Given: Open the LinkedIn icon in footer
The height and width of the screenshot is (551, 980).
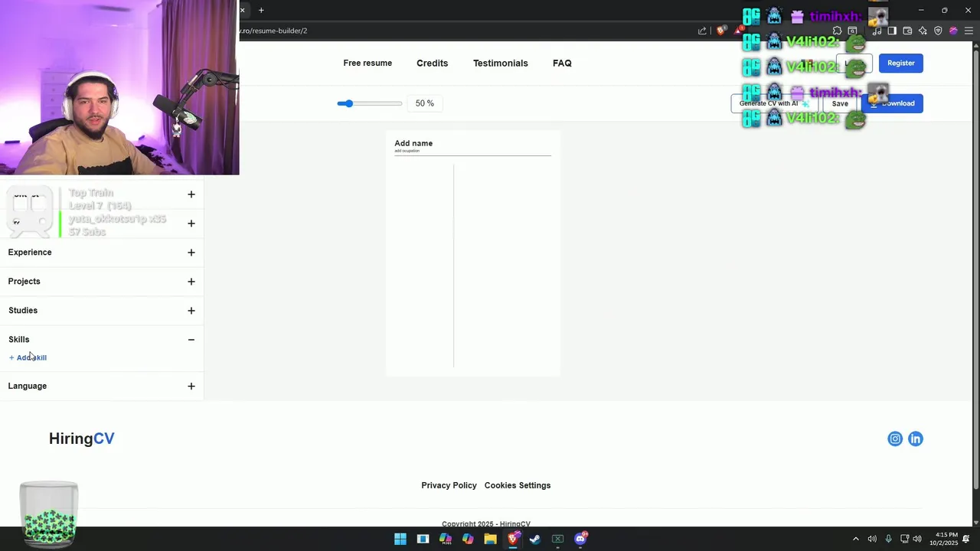Looking at the screenshot, I should click(916, 439).
